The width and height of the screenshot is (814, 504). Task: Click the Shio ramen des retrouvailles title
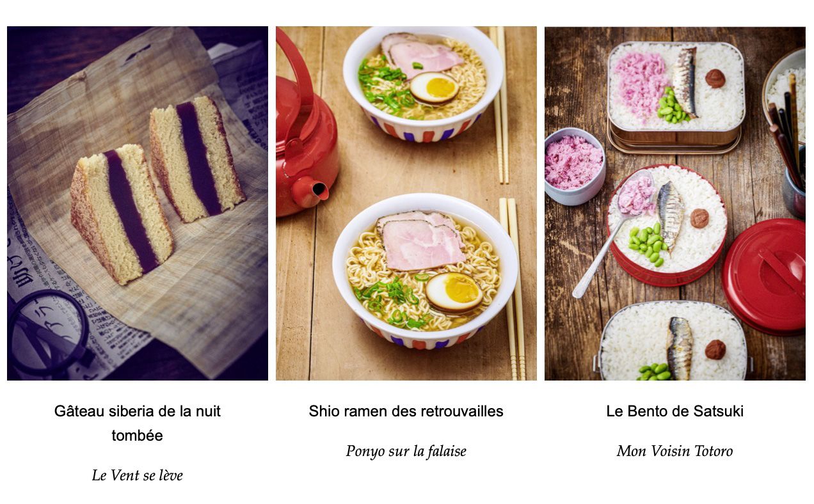[406, 411]
